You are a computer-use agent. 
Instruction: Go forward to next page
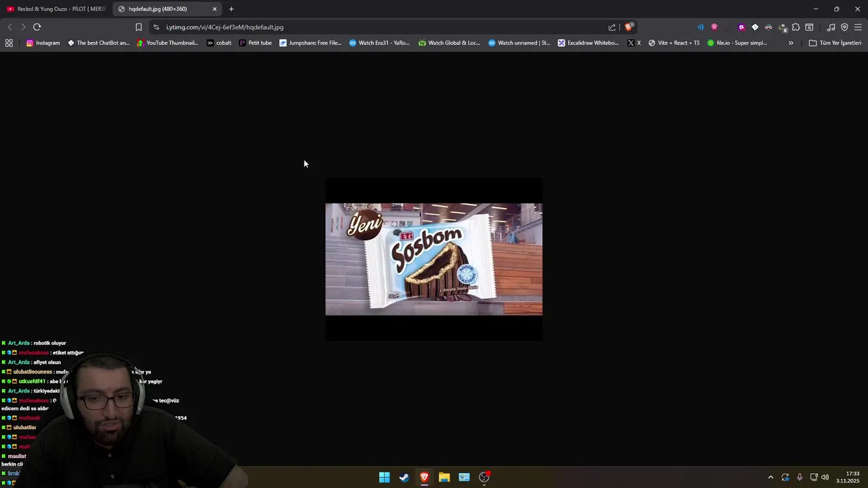click(23, 27)
